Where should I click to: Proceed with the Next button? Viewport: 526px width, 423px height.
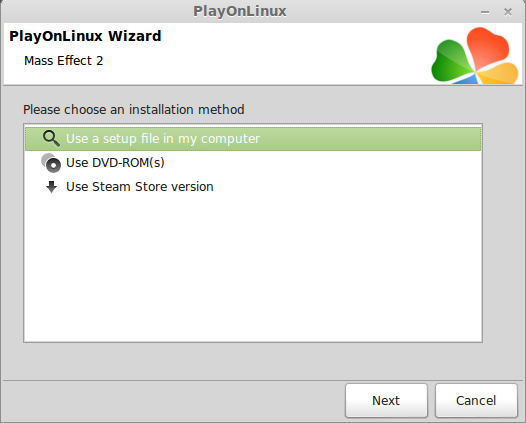386,401
